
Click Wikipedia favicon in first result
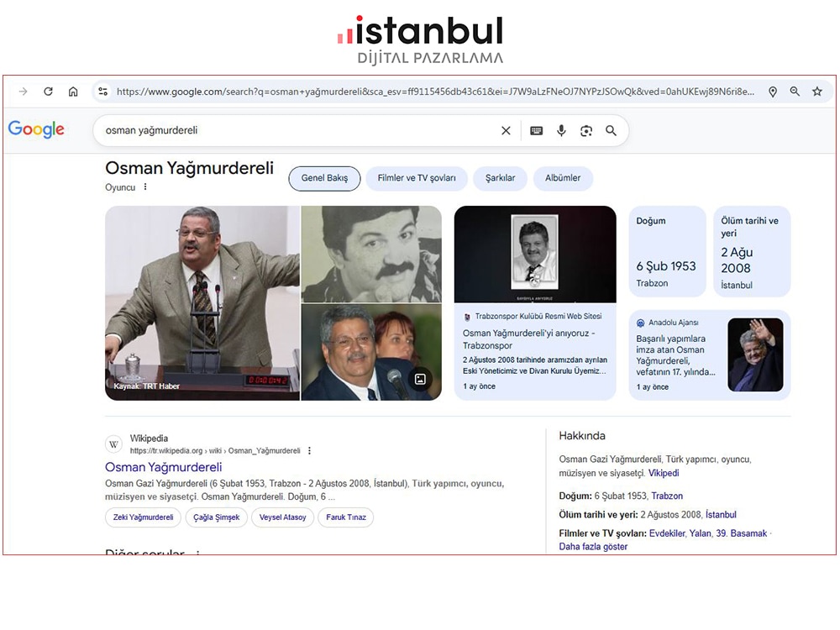tap(113, 444)
